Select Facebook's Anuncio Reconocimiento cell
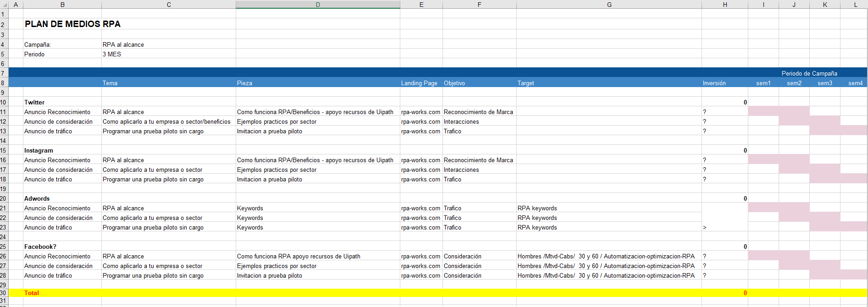 62,256
